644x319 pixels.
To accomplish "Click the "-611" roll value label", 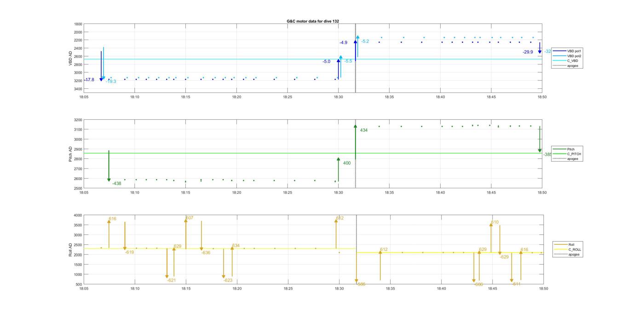I will tap(516, 284).
